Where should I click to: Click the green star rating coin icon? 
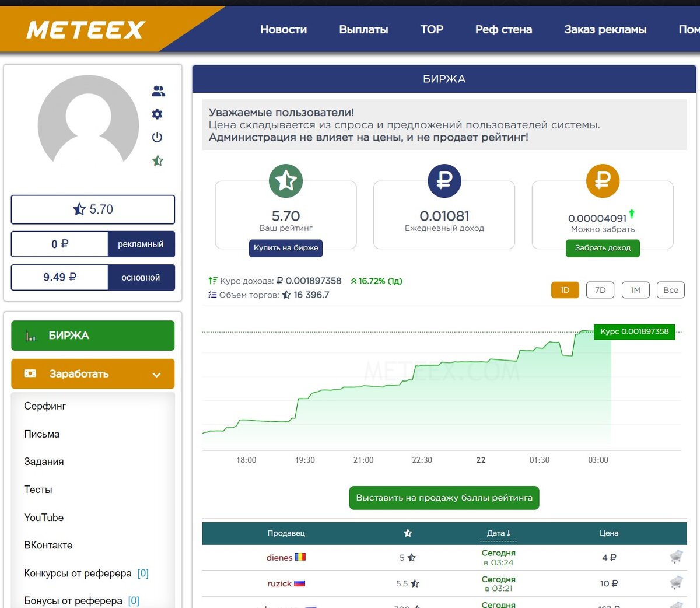285,180
